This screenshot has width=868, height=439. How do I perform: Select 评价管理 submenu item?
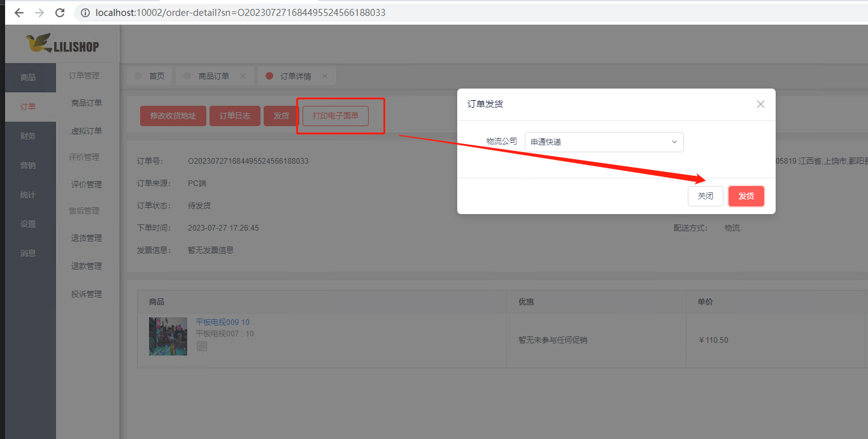click(87, 185)
